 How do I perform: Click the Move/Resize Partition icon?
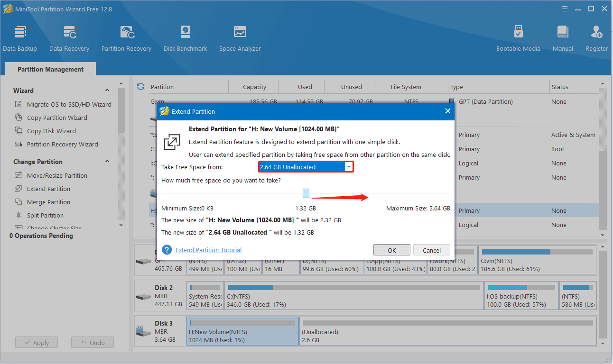(x=19, y=175)
